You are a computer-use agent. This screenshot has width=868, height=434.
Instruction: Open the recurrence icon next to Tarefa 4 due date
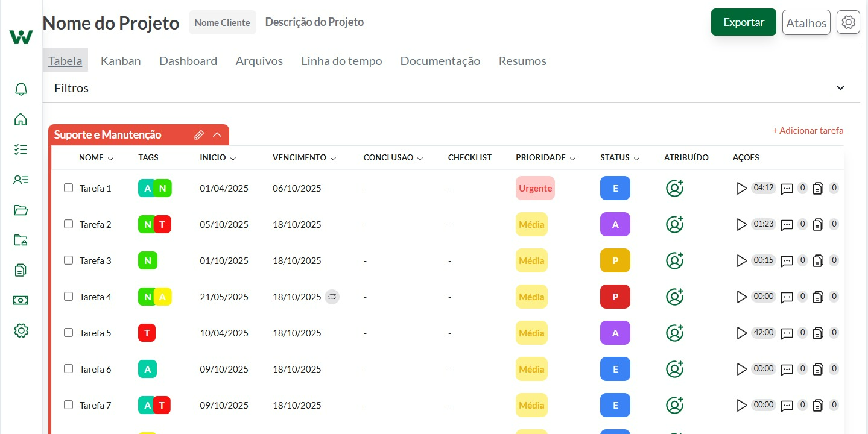332,297
